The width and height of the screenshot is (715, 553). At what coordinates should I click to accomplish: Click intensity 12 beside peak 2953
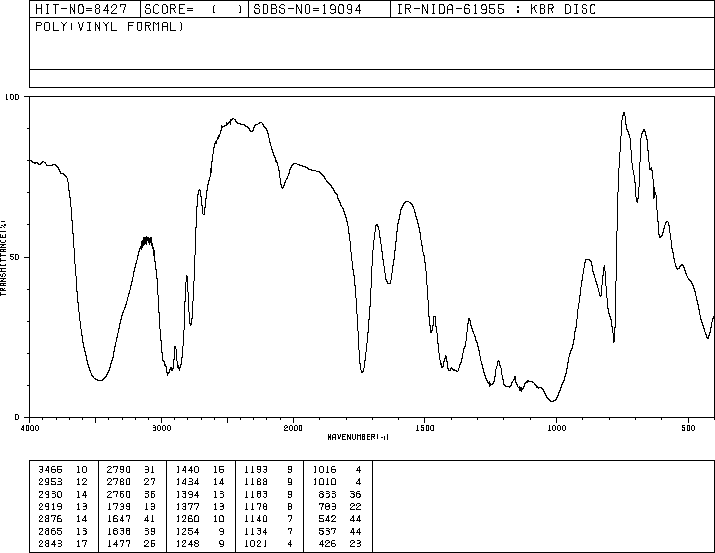tap(82, 482)
